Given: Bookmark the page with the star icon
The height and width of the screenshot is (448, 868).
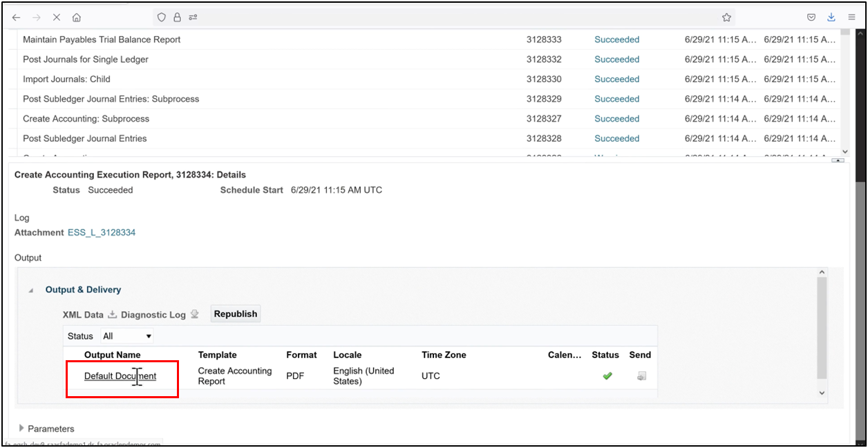Looking at the screenshot, I should click(x=726, y=17).
